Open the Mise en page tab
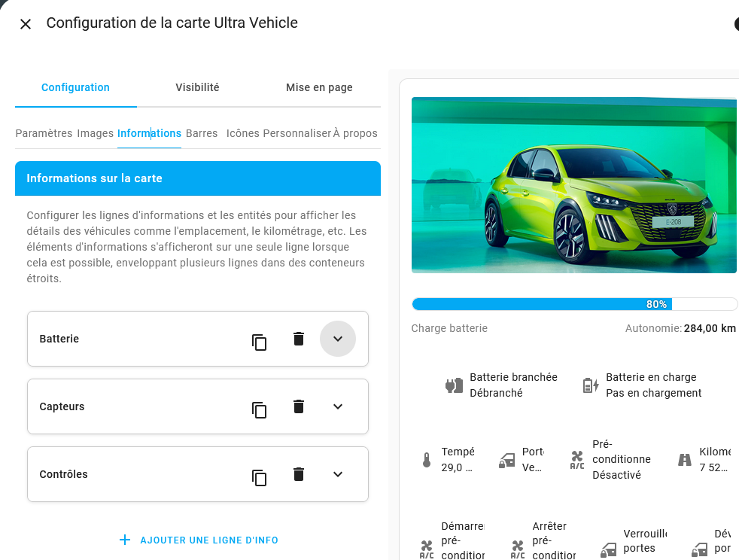739x560 pixels. pos(319,87)
